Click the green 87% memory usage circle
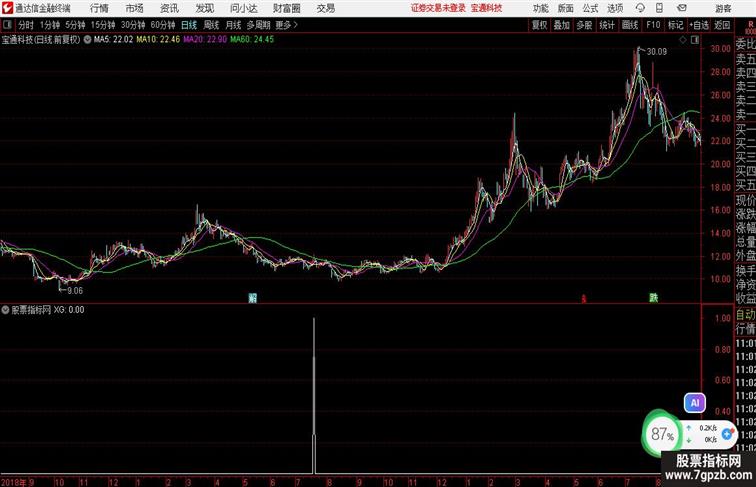This screenshot has width=756, height=487. coord(662,433)
